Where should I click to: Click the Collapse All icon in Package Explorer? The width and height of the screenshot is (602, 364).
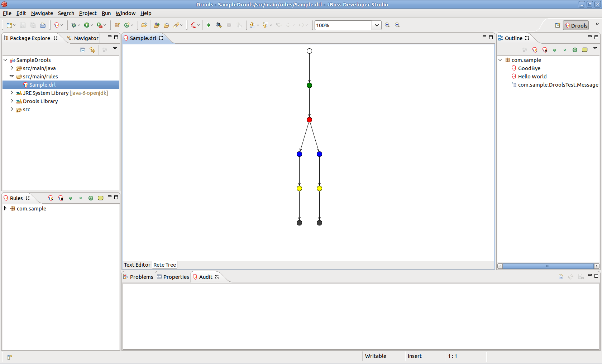click(x=83, y=50)
